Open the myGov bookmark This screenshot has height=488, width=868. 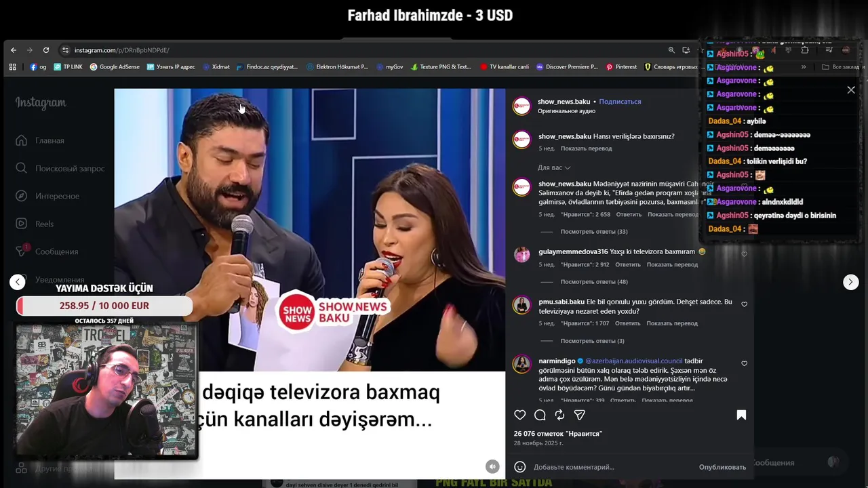[x=390, y=67]
